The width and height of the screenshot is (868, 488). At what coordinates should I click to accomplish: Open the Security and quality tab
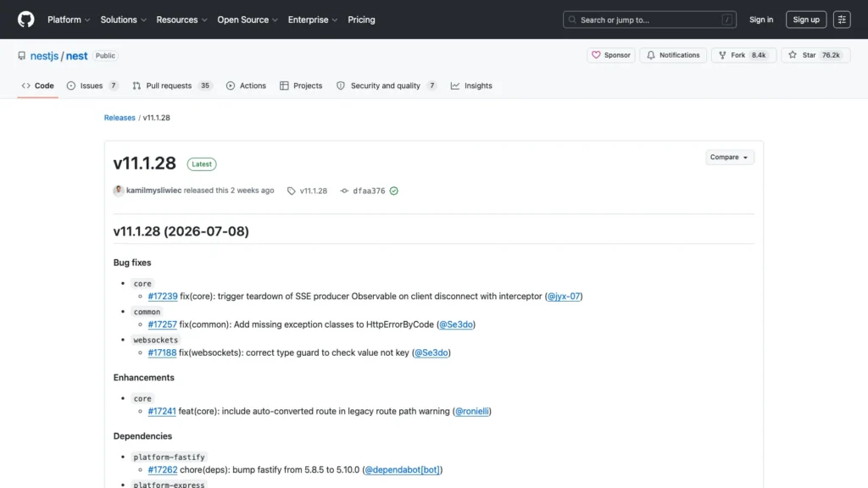point(387,86)
